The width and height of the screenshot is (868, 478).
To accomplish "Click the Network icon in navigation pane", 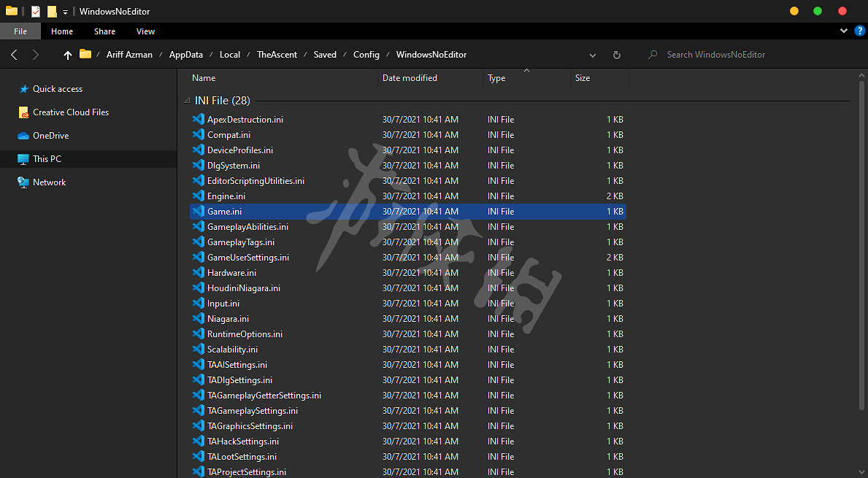I will point(23,182).
